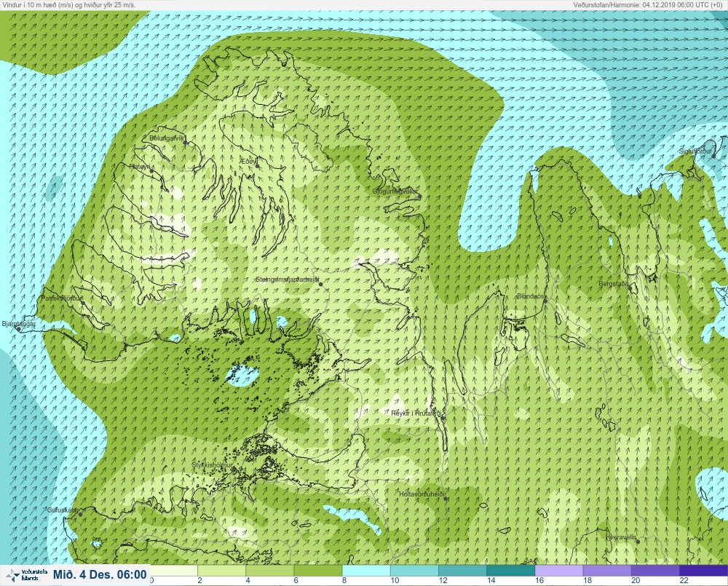Select the 0–2 m/s pale legend swatch
The width and height of the screenshot is (728, 586).
click(x=174, y=570)
